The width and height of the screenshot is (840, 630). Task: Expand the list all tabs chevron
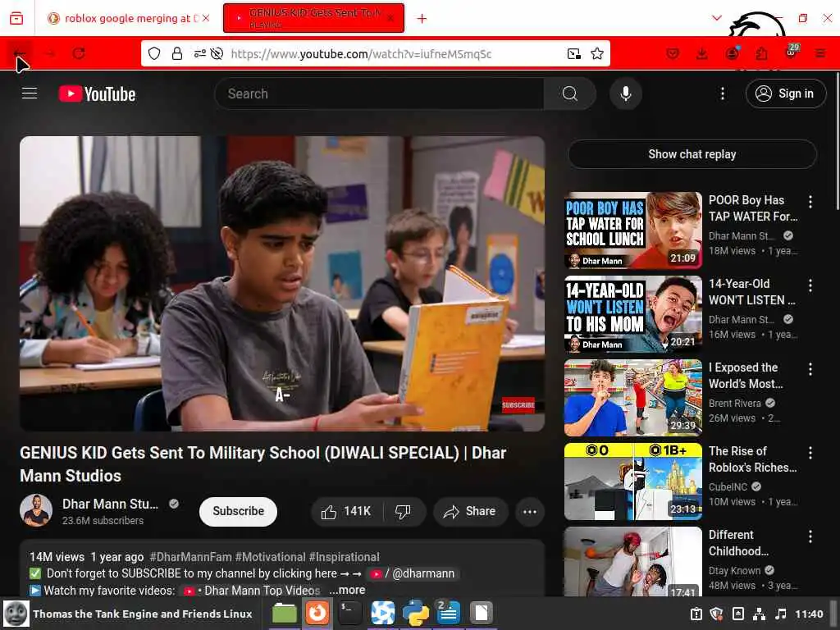coord(717,18)
